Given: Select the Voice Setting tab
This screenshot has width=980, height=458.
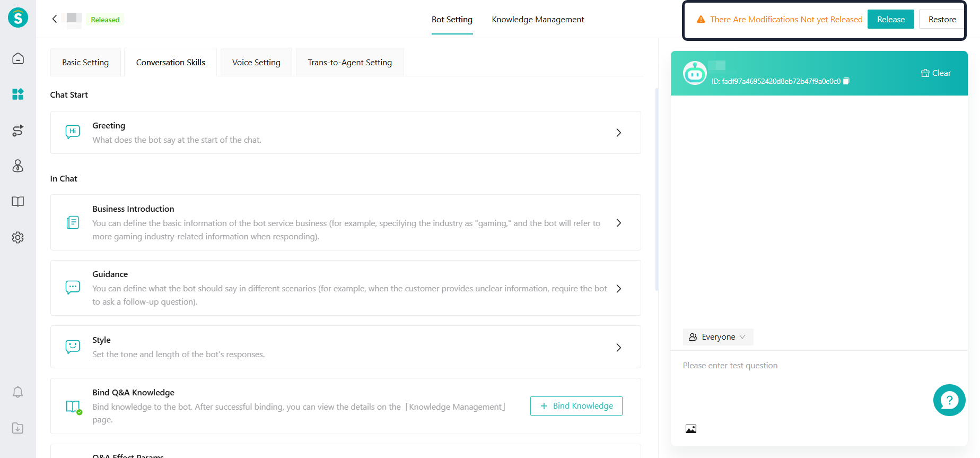Looking at the screenshot, I should click(256, 63).
